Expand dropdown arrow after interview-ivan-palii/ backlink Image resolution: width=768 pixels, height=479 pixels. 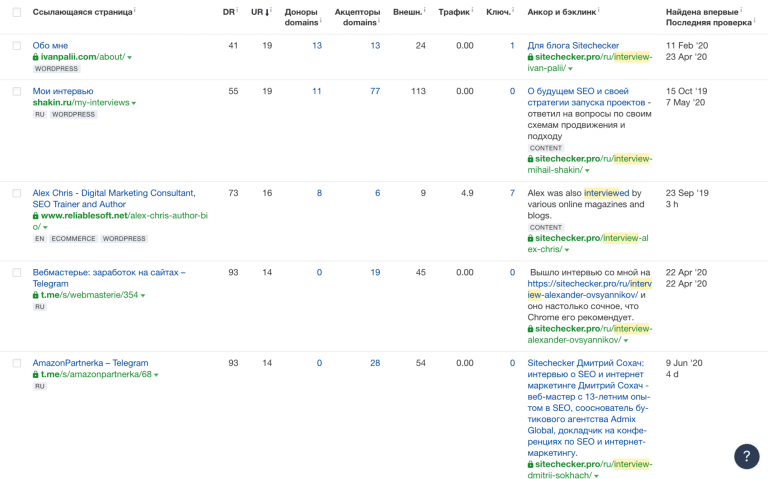tap(571, 69)
